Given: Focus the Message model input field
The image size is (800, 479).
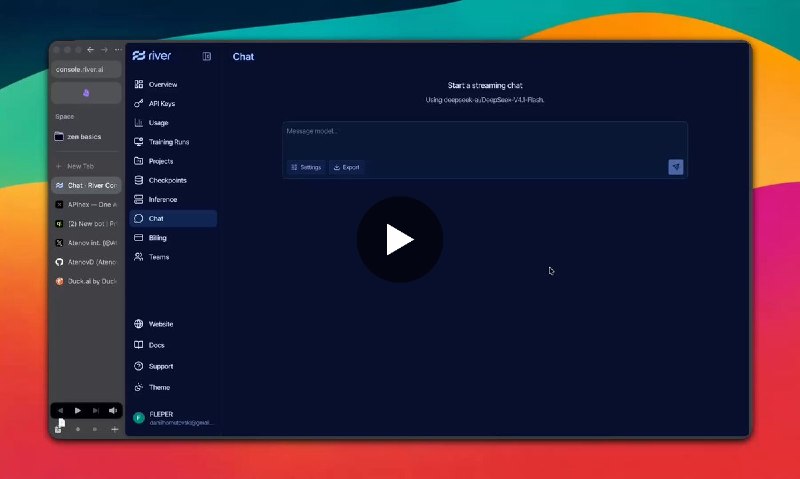Looking at the screenshot, I should pos(484,139).
